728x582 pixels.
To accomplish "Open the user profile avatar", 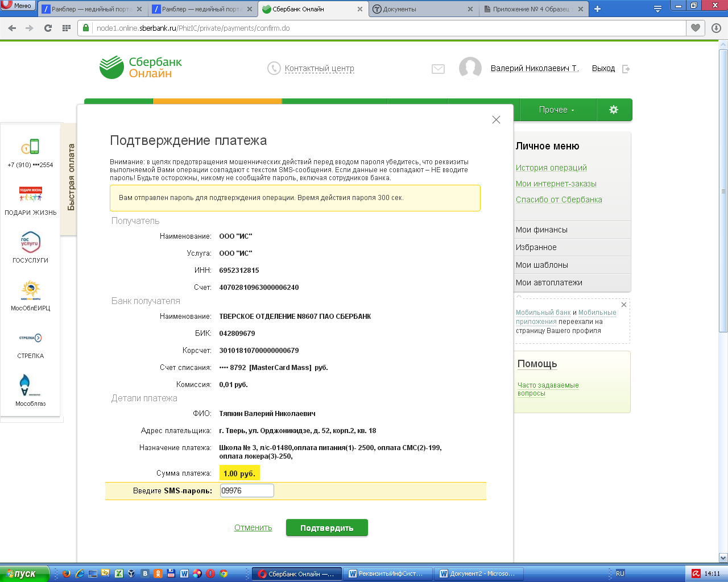I will pos(470,68).
